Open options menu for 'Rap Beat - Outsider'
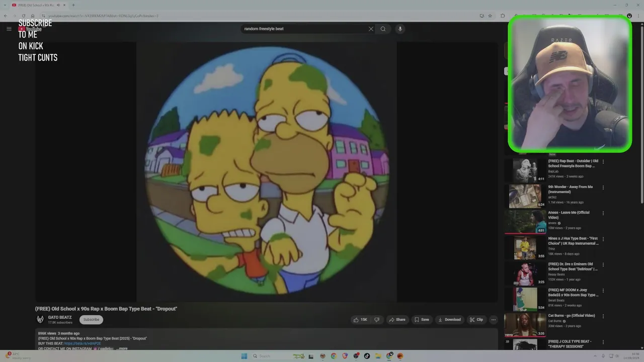The image size is (644, 362). pyautogui.click(x=603, y=161)
